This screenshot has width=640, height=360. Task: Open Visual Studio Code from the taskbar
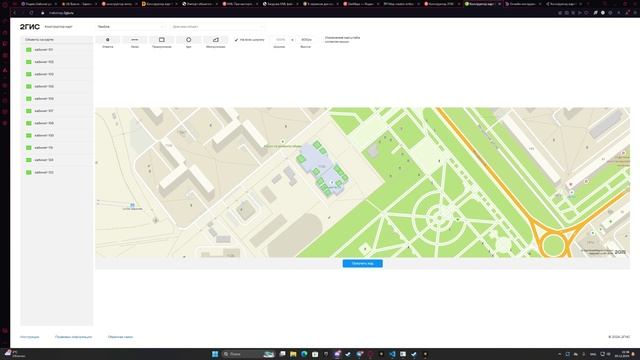pyautogui.click(x=392, y=354)
